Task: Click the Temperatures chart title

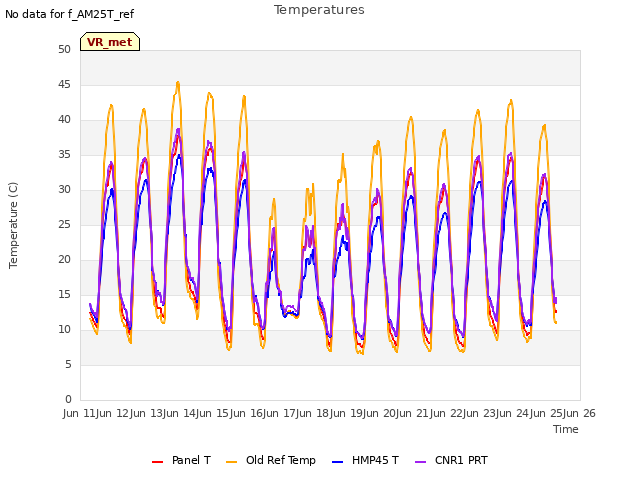Action: click(x=319, y=10)
